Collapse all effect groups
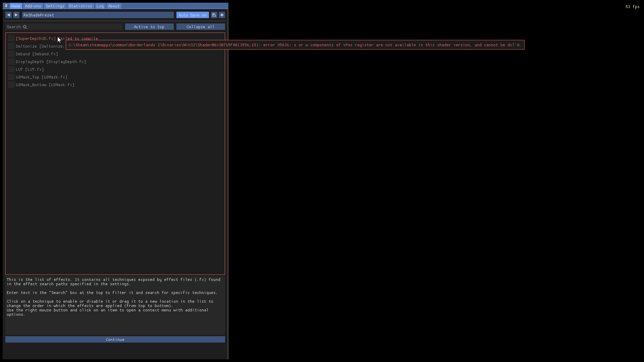Viewport: 644px width, 362px height. click(200, 26)
